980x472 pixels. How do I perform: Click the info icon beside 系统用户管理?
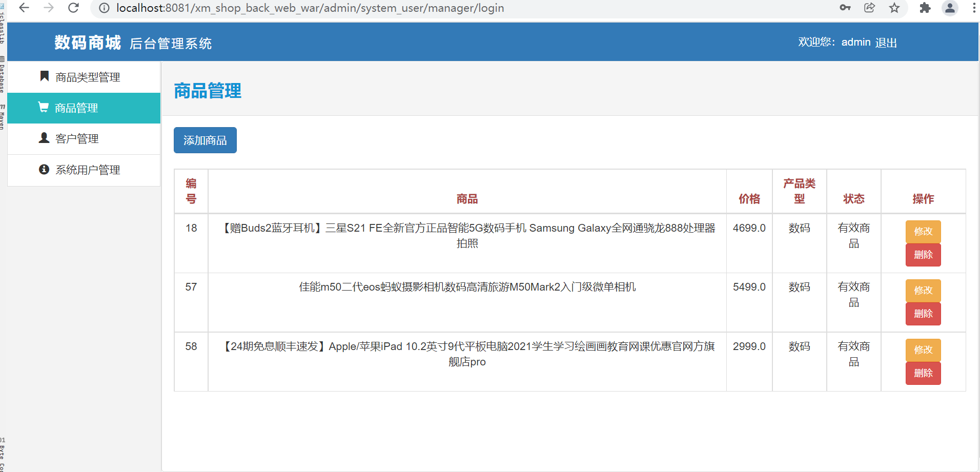click(44, 169)
